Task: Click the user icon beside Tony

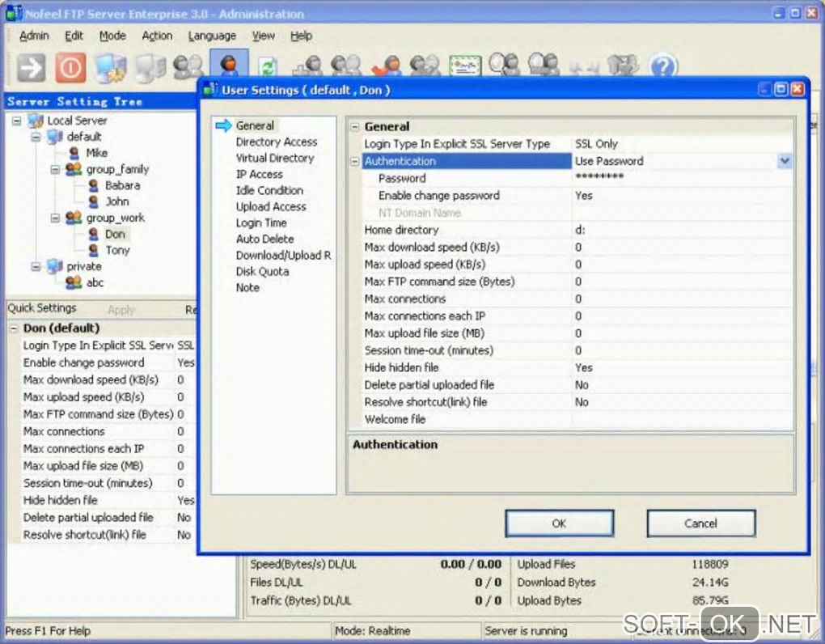Action: (94, 250)
